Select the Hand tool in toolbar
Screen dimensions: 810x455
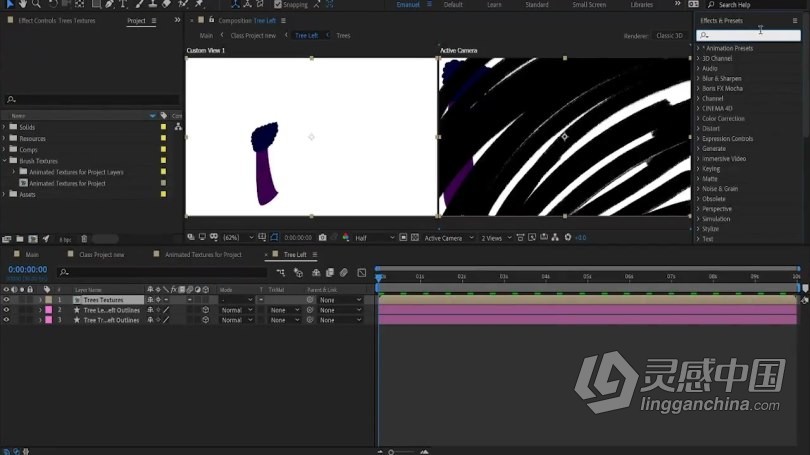click(x=23, y=4)
